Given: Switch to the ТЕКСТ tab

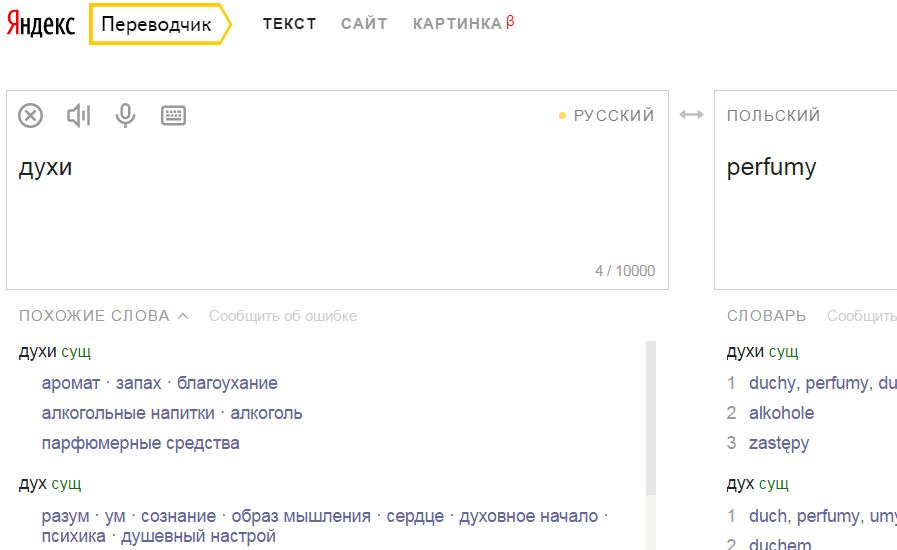Looking at the screenshot, I should (289, 23).
